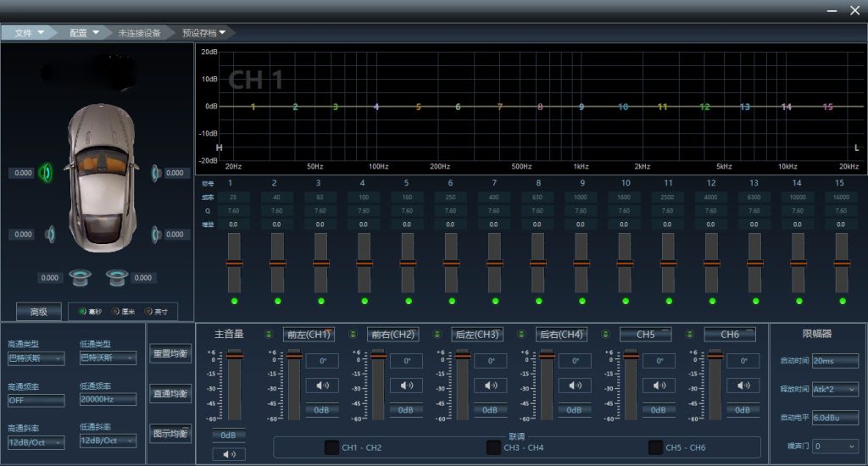This screenshot has width=868, height=466.
Task: Click the 启动电平 6.0dBu limiter field
Action: pos(835,418)
